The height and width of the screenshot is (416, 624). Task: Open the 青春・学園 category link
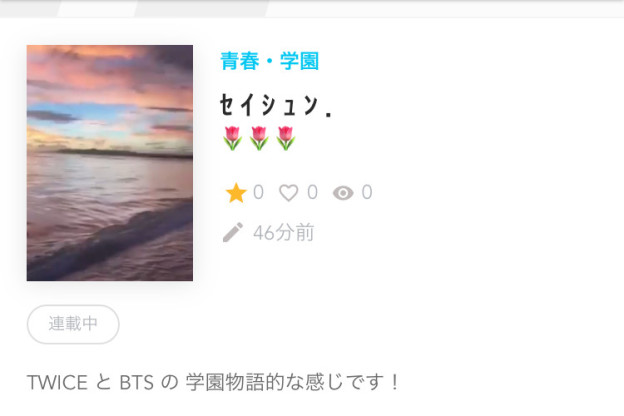[269, 61]
